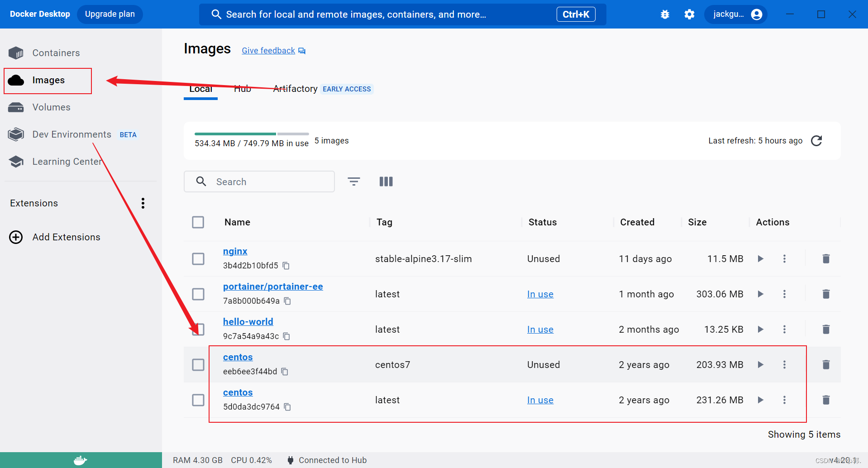Open the hello-world image link
The image size is (868, 468).
click(248, 322)
